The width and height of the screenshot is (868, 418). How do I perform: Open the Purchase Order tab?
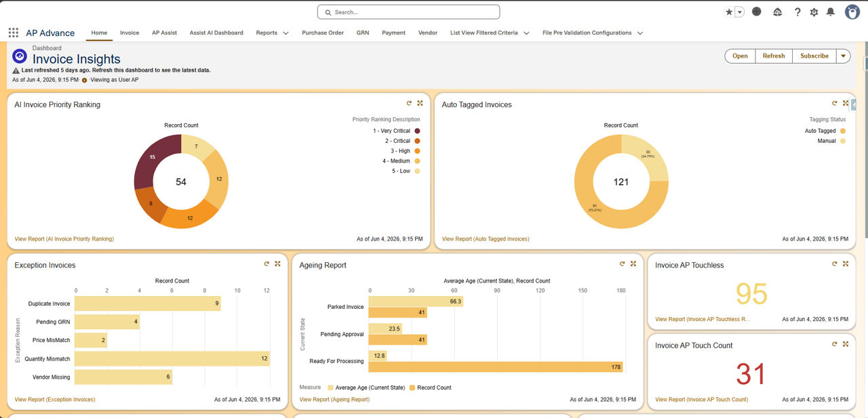(323, 33)
